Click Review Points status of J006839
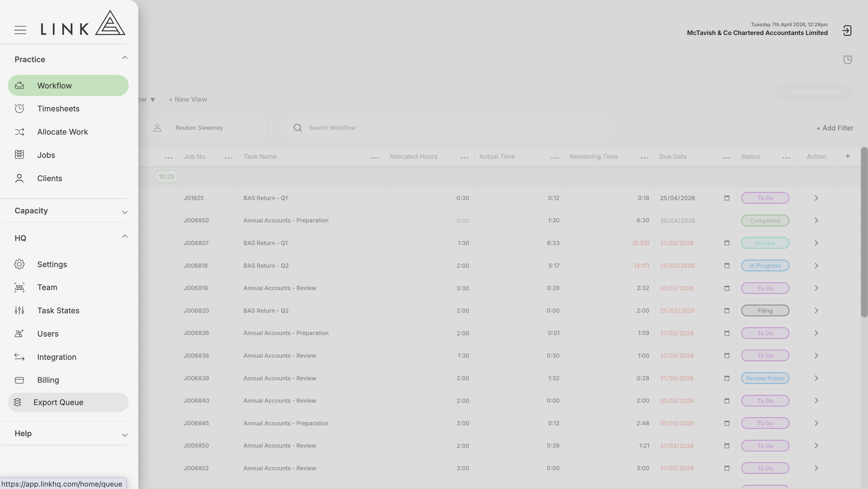This screenshot has width=868, height=489. [x=765, y=378]
